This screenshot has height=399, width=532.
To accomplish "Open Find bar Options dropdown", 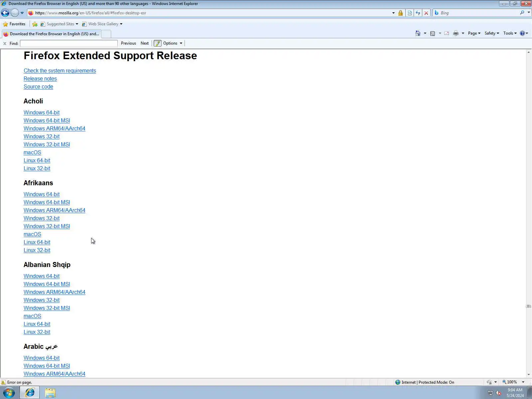I will pyautogui.click(x=173, y=43).
